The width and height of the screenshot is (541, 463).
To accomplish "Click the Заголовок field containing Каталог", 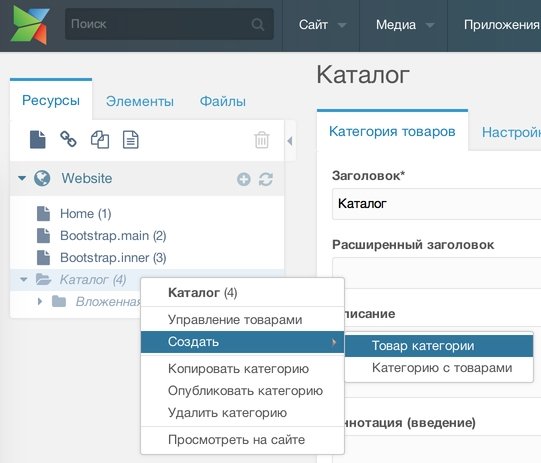I will [x=436, y=204].
